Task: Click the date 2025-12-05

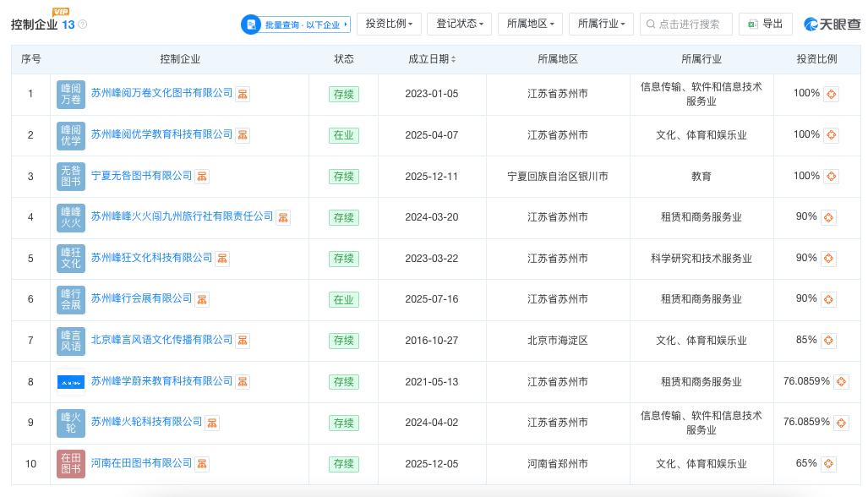Action: [x=432, y=464]
